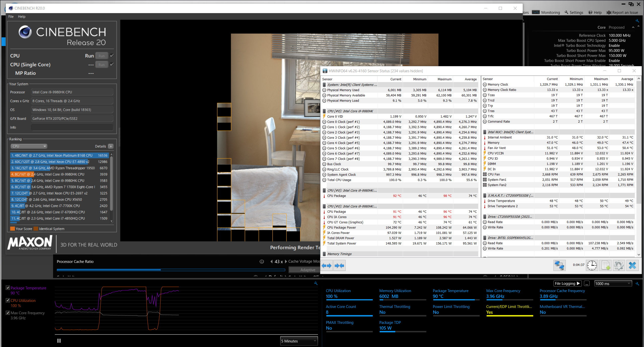The width and height of the screenshot is (644, 347).
Task: Open Cinebench Ranking Details arrow
Action: (x=111, y=146)
